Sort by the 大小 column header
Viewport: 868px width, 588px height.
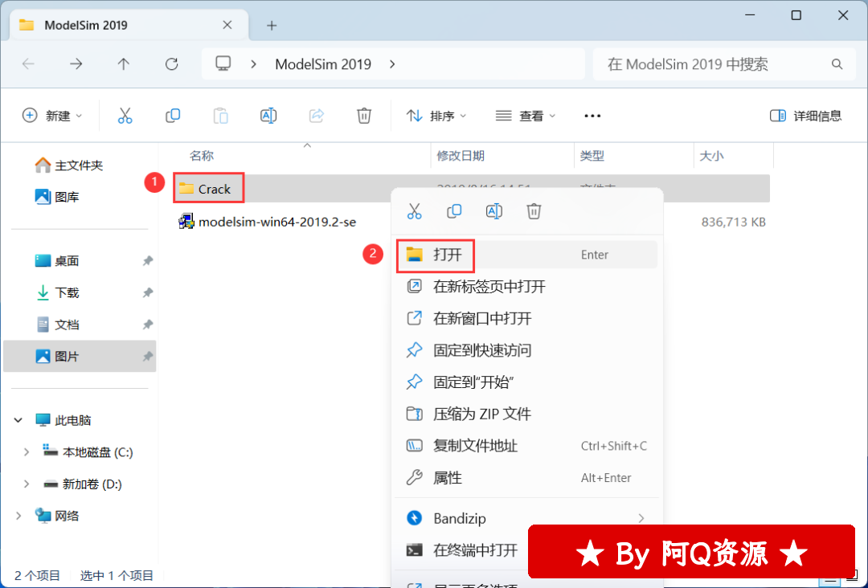pos(711,156)
